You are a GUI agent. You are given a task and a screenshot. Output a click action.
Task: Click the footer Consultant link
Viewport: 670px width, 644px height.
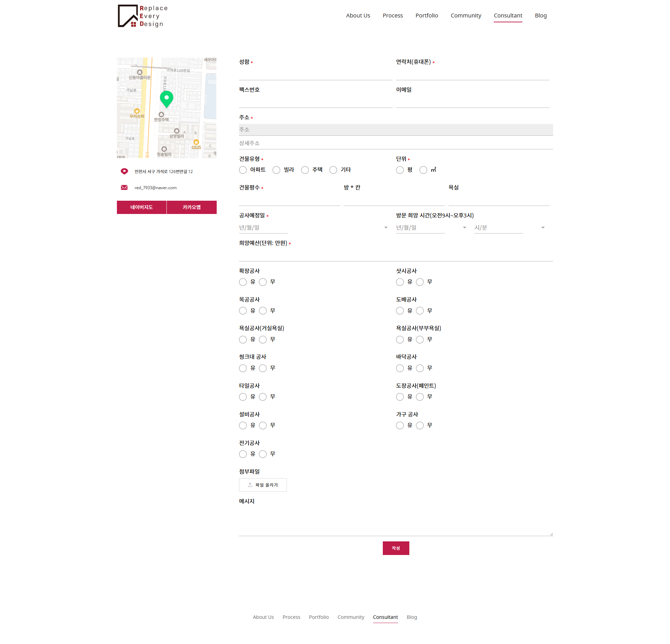point(385,617)
